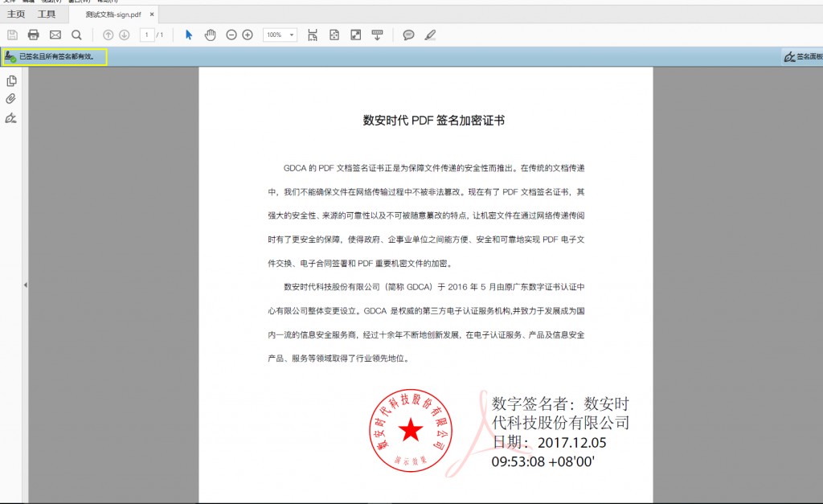The image size is (823, 504).
Task: Switch to the 工具 tab
Action: [46, 14]
